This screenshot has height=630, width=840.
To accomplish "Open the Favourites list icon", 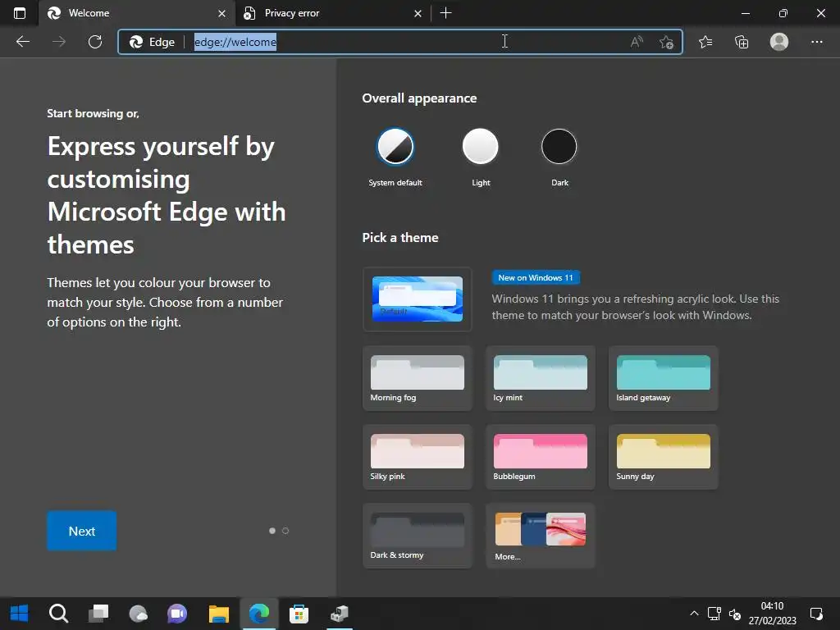I will [705, 42].
